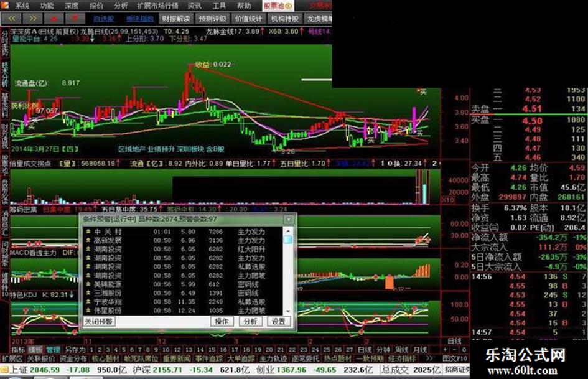This screenshot has height=379, width=588.
Task: Click the 预测评级 toolbar button
Action: point(213,19)
